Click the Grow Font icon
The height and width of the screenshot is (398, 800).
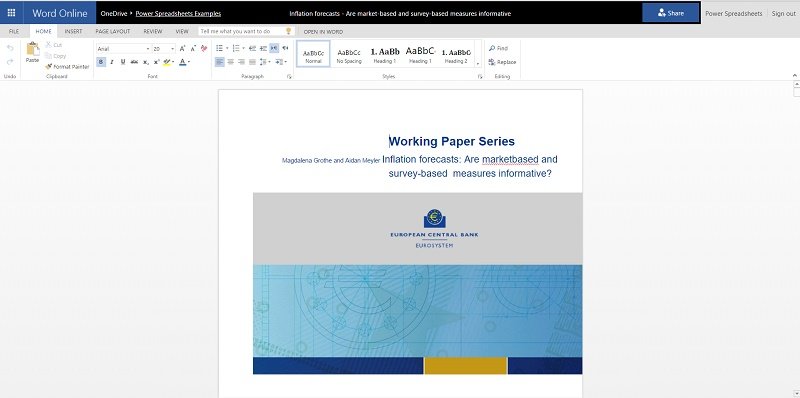click(x=182, y=48)
